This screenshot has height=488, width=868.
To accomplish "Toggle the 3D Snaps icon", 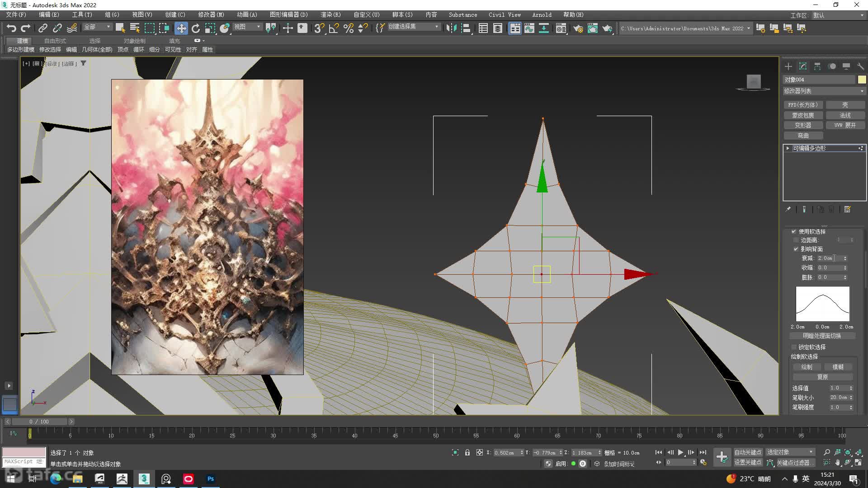I will [x=319, y=28].
